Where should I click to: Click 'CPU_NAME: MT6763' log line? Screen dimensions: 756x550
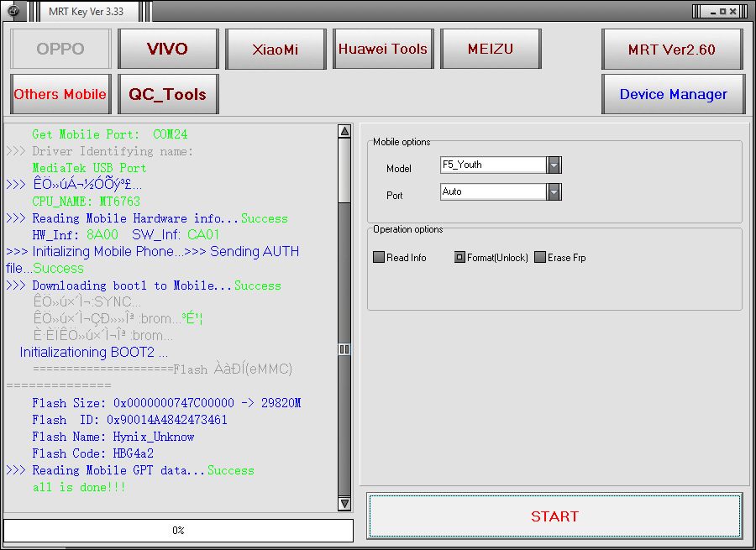87,202
